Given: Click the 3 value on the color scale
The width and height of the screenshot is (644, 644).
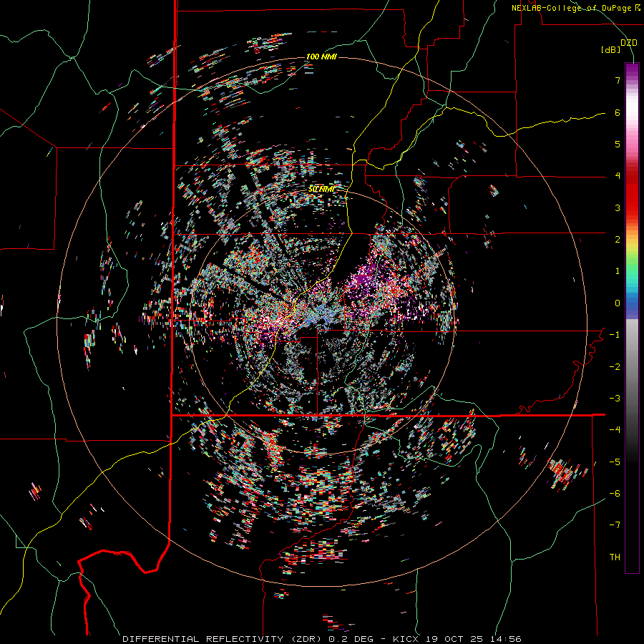Looking at the screenshot, I should [x=618, y=208].
